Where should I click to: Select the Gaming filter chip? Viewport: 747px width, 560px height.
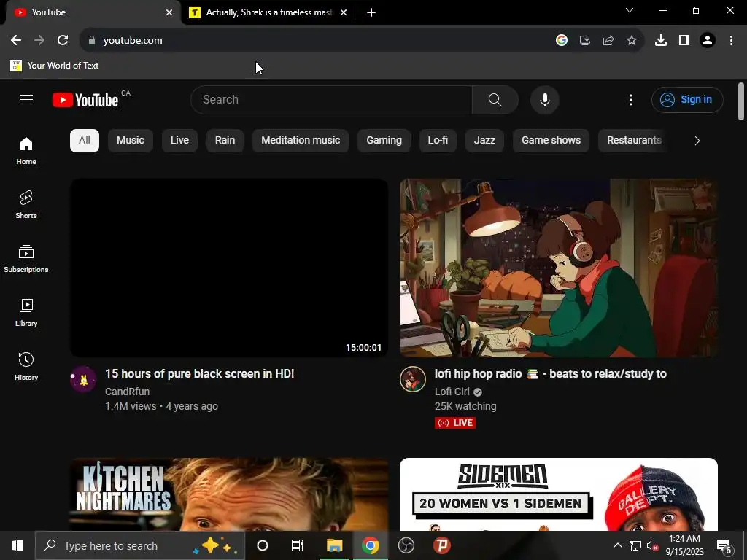384,141
